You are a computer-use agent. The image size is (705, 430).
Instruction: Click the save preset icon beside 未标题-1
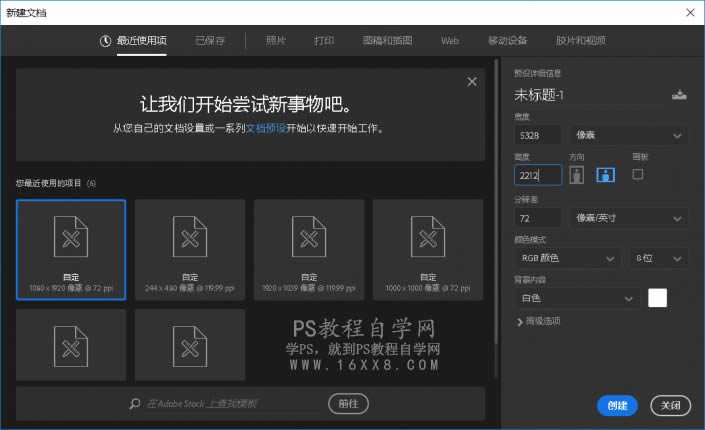[680, 95]
